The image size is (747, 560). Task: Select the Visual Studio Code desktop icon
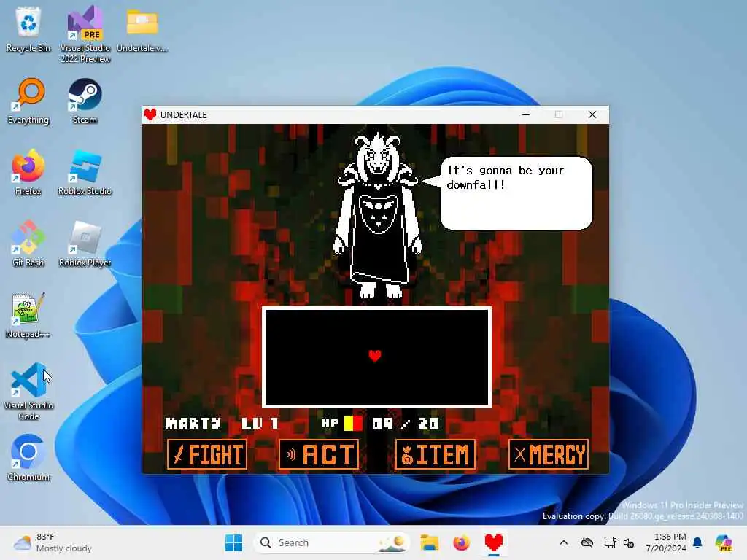(28, 392)
